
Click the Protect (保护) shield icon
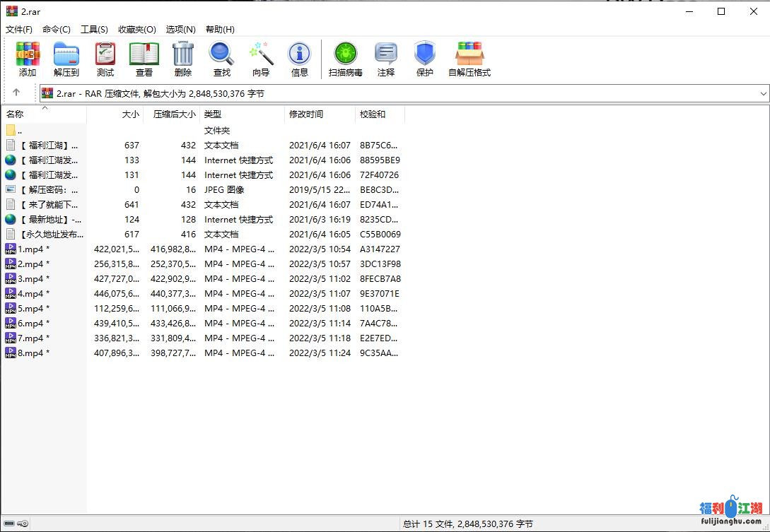pyautogui.click(x=425, y=59)
